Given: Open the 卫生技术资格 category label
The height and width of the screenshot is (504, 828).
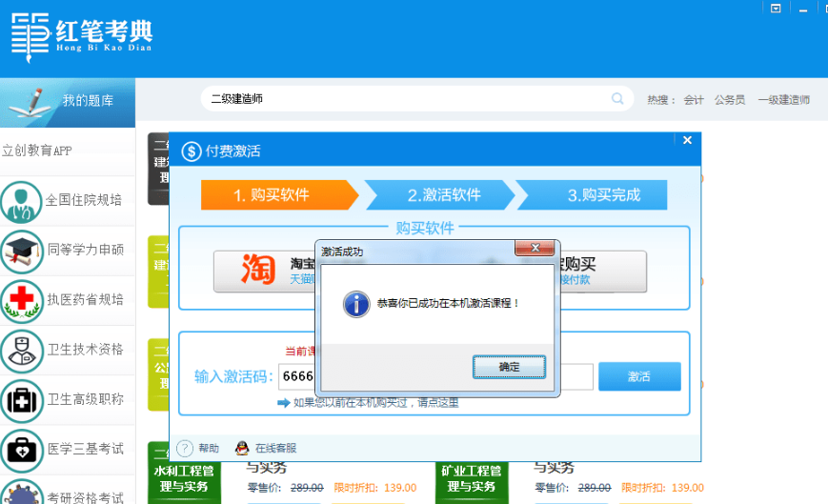Looking at the screenshot, I should pyautogui.click(x=86, y=350).
